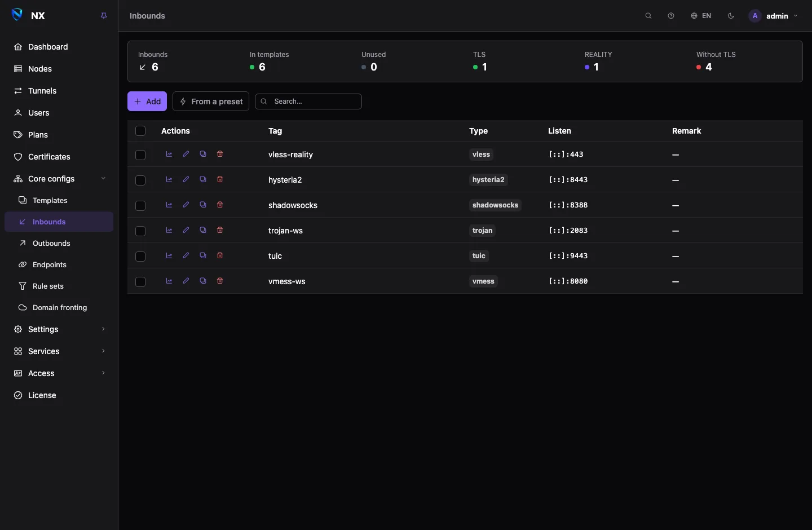Open the help icon in header
812x530 pixels.
coord(671,16)
